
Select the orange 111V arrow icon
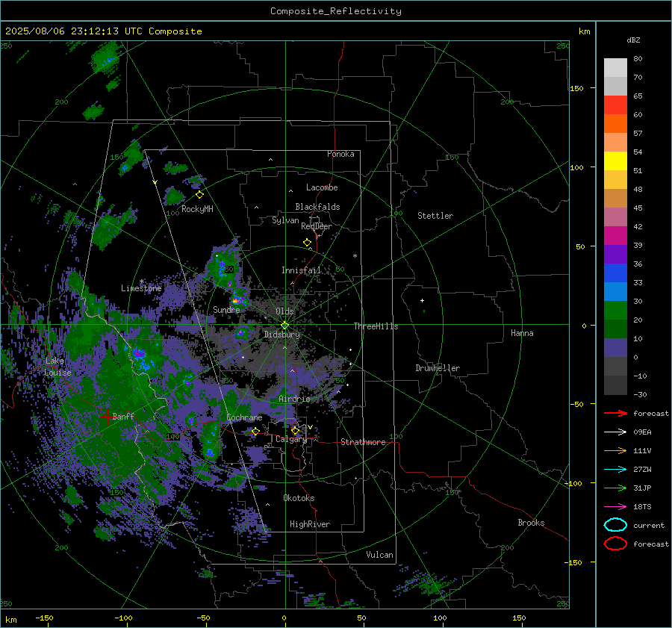pyautogui.click(x=615, y=450)
